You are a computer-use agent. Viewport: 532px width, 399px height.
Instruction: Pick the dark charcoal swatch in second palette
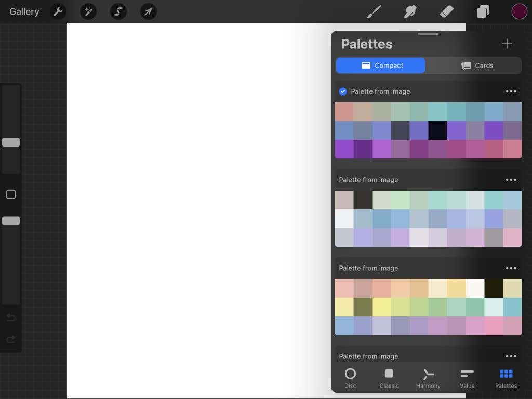point(363,200)
